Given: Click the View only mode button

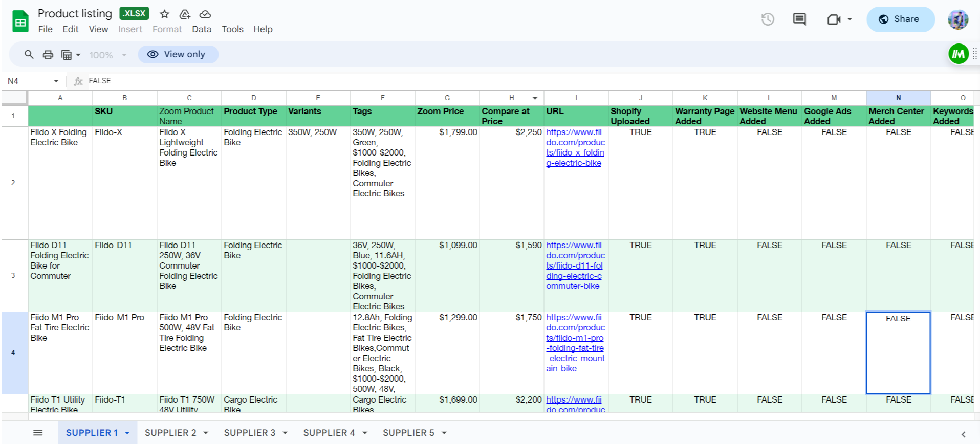Looking at the screenshot, I should [178, 54].
